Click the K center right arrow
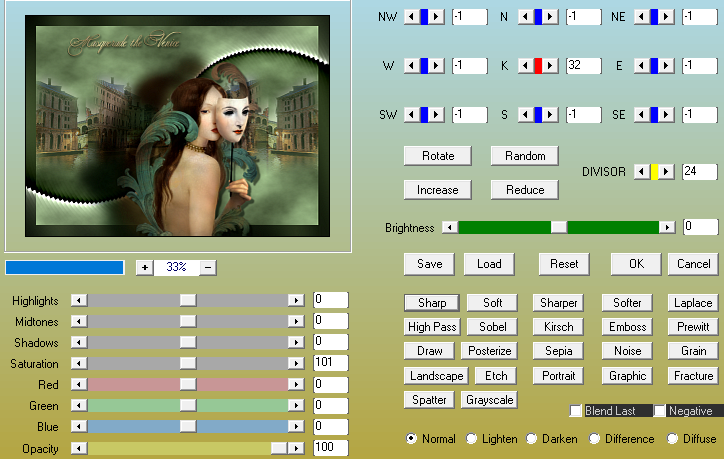Viewport: 724px width, 459px height. 550,66
